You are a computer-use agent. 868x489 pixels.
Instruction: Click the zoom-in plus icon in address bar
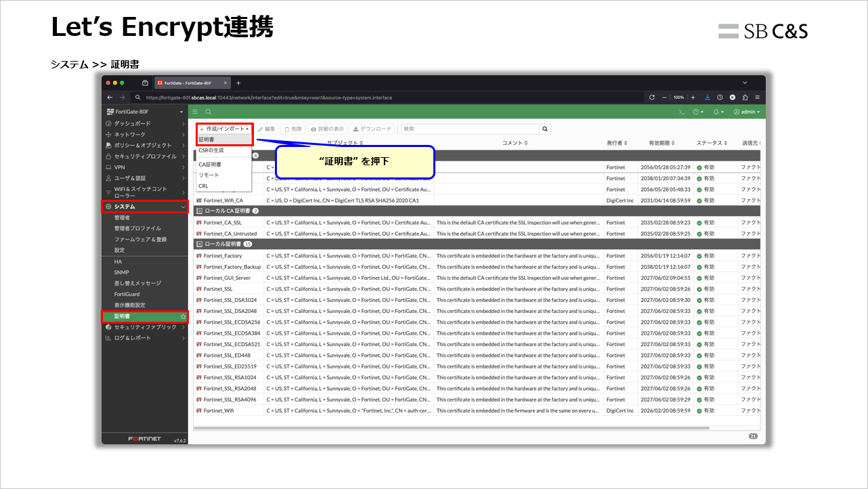click(693, 98)
